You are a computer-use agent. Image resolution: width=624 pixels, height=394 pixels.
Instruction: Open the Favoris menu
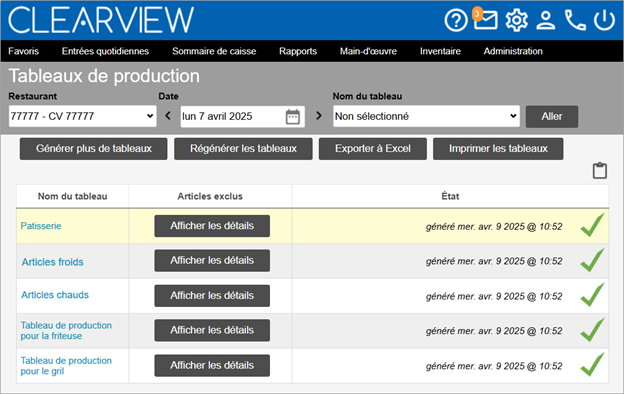pyautogui.click(x=23, y=51)
